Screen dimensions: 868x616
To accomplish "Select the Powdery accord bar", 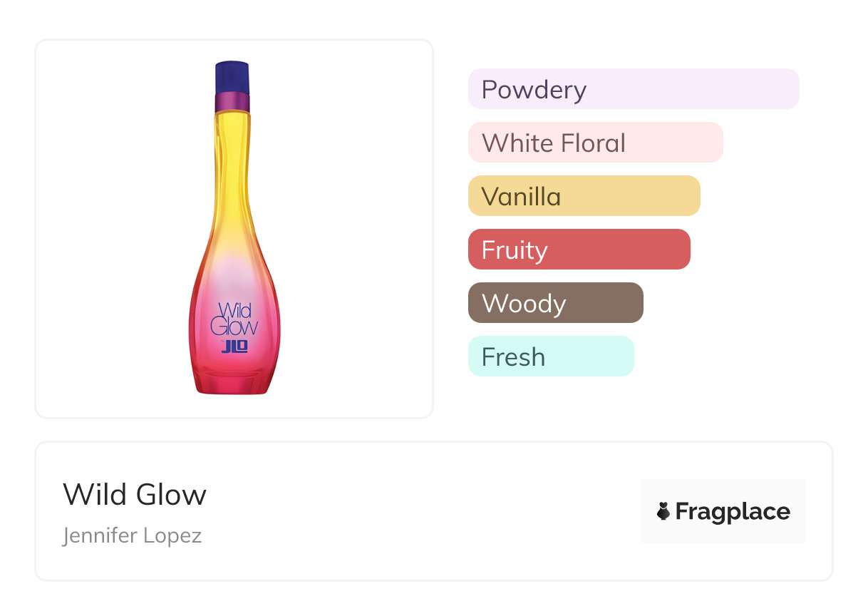I will click(x=633, y=89).
